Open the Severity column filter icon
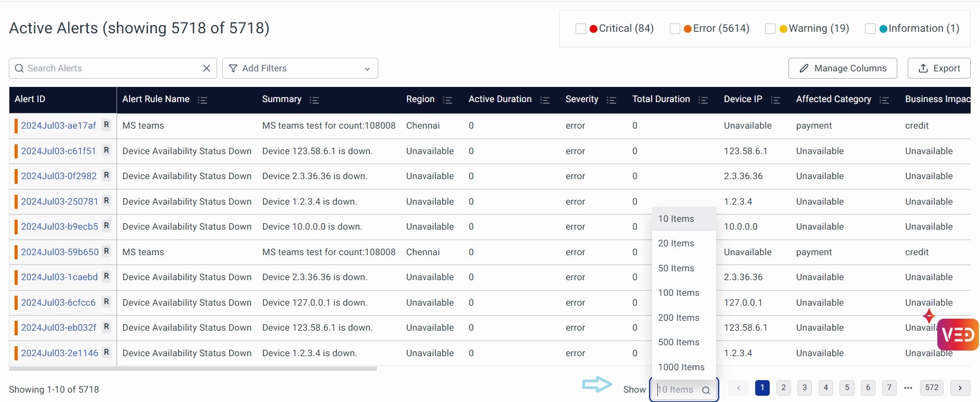980x402 pixels. (x=611, y=100)
